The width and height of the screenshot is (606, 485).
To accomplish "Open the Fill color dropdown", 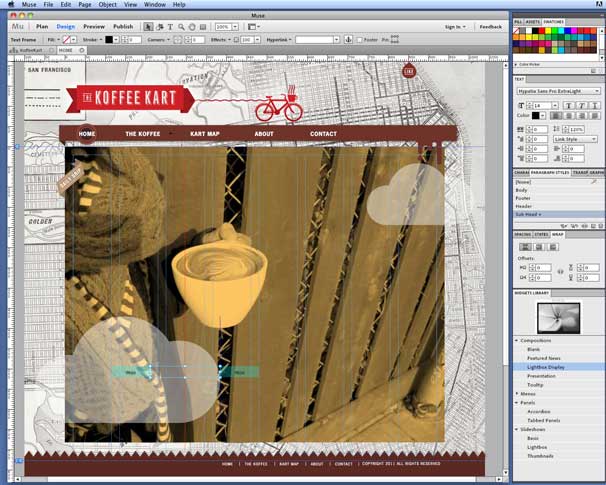I will click(73, 39).
